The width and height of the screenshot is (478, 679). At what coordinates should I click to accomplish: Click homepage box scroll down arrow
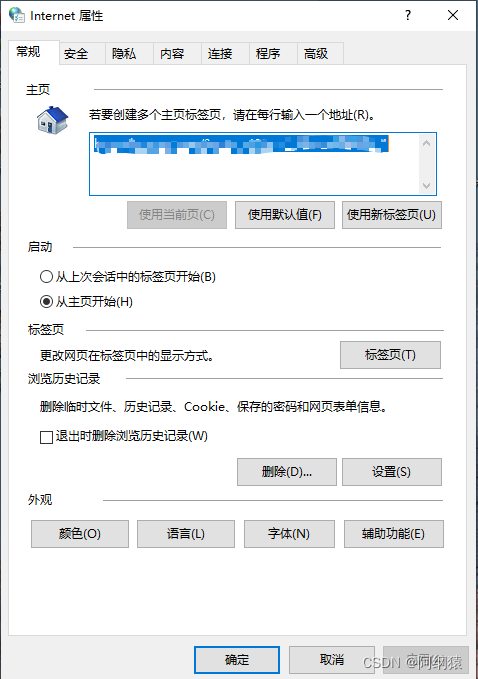[x=426, y=185]
